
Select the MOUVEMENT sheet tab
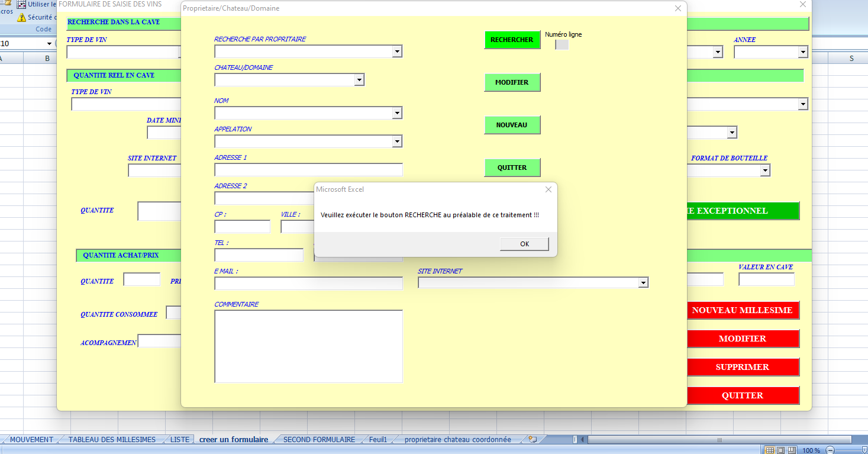pos(31,439)
